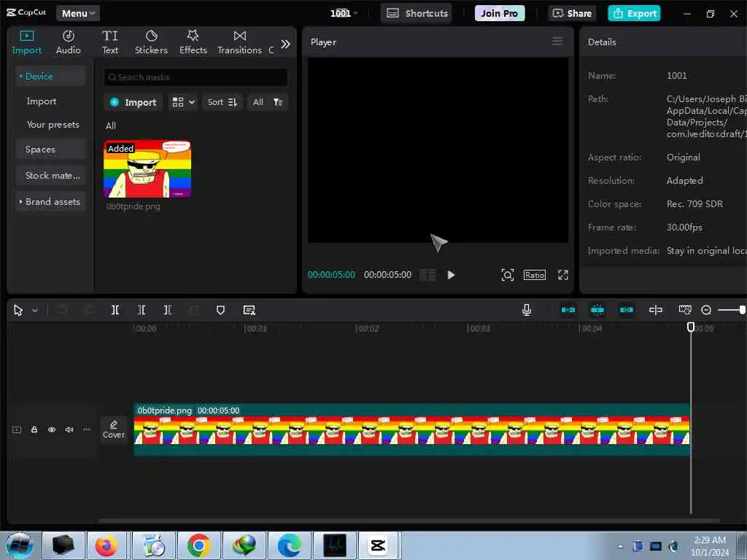Screen dimensions: 747x560
Task: Click the Split clip icon
Action: point(115,311)
